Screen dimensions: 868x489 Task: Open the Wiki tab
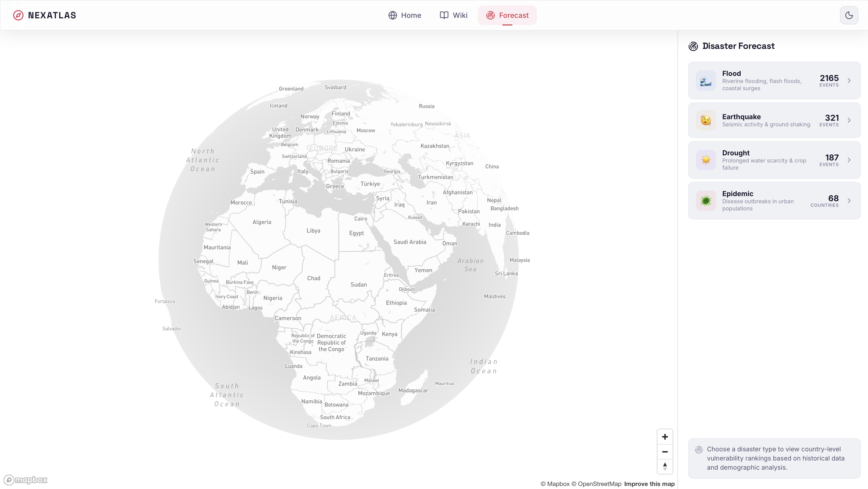(454, 15)
